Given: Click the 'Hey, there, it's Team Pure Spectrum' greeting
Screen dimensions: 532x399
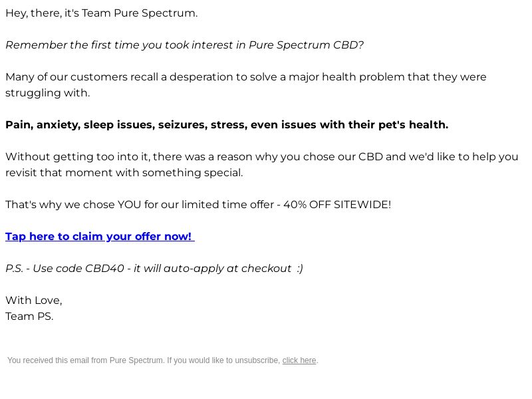Looking at the screenshot, I should point(102,13).
